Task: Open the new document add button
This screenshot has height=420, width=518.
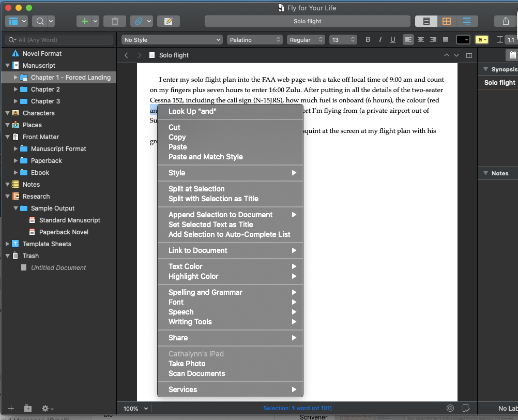Action: [x=84, y=21]
